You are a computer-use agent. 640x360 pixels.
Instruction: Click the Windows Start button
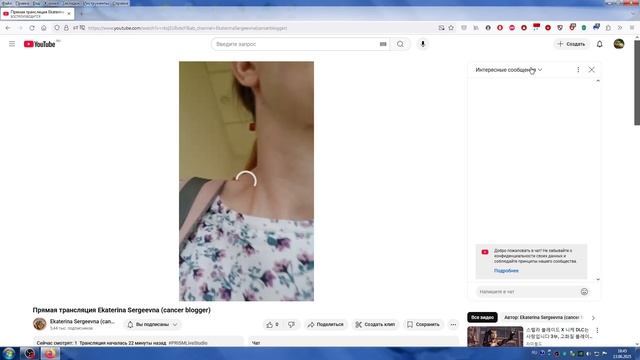click(x=9, y=353)
